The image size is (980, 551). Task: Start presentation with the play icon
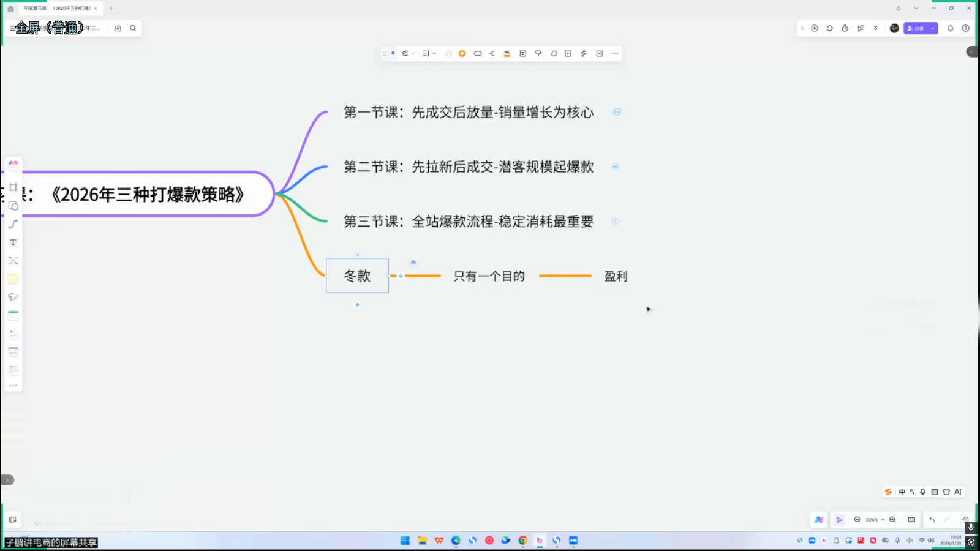pyautogui.click(x=815, y=28)
